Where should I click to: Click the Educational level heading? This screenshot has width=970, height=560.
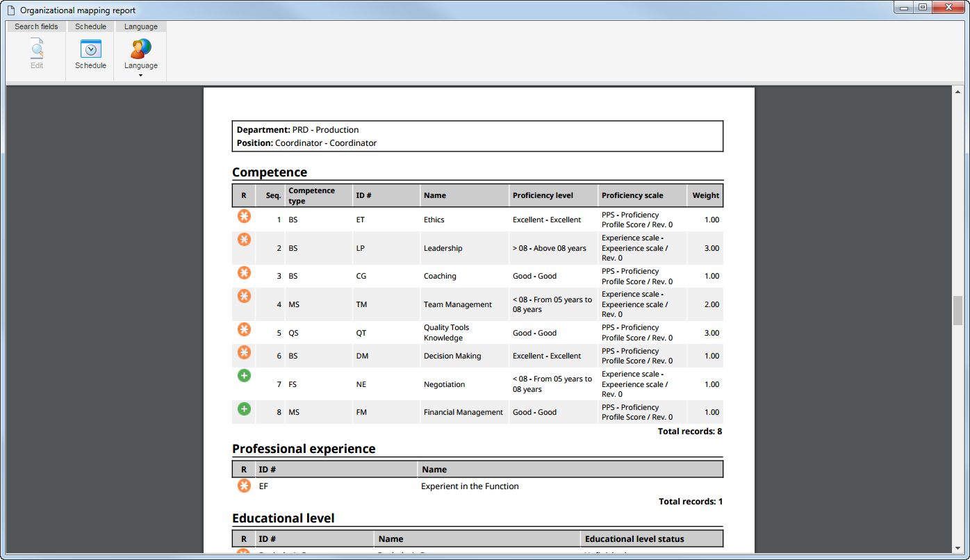[x=283, y=518]
